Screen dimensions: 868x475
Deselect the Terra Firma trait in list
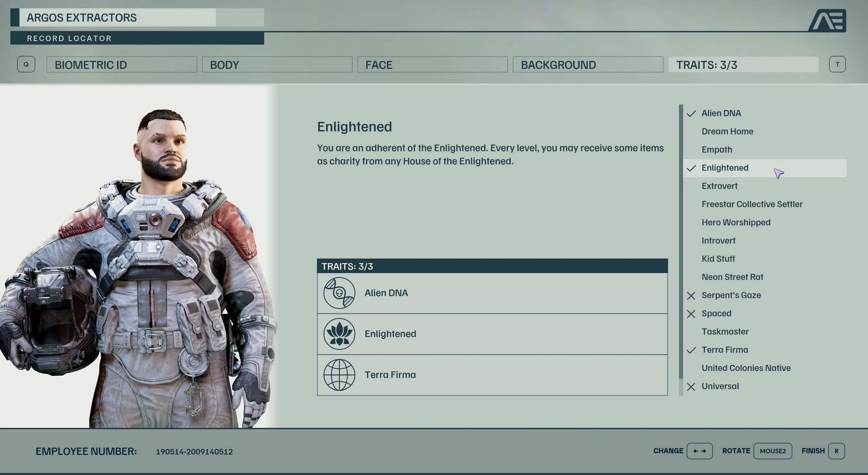(x=724, y=350)
